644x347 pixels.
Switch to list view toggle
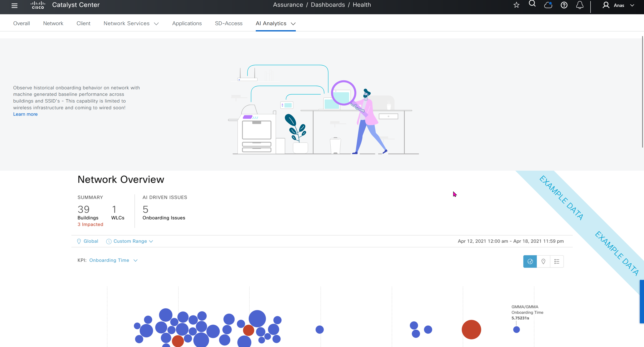coord(557,261)
